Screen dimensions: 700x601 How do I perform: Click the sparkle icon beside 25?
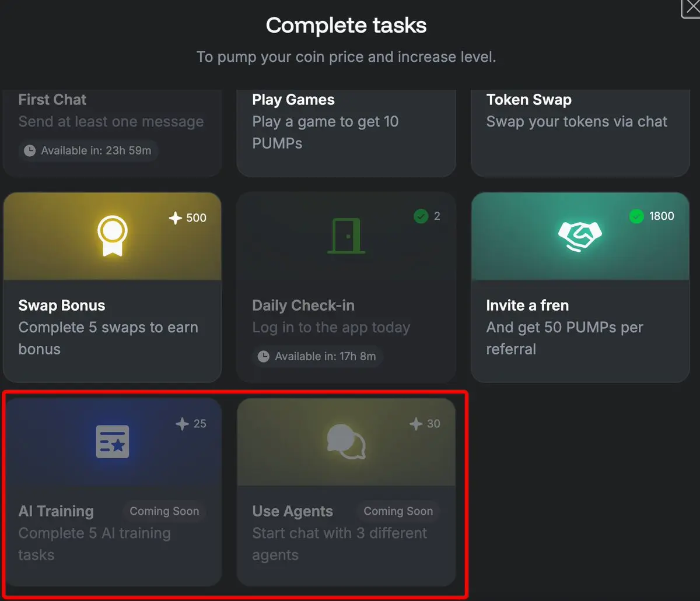[183, 424]
